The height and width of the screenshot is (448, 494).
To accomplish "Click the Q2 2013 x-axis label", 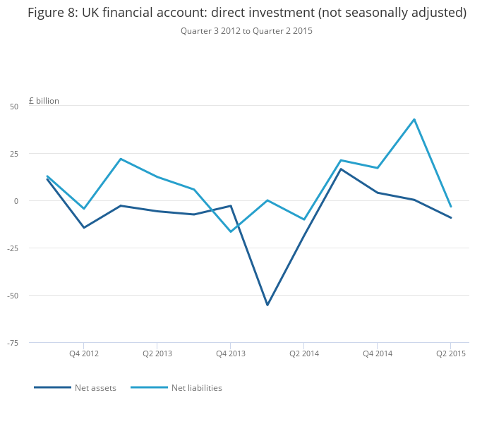I will [x=157, y=353].
